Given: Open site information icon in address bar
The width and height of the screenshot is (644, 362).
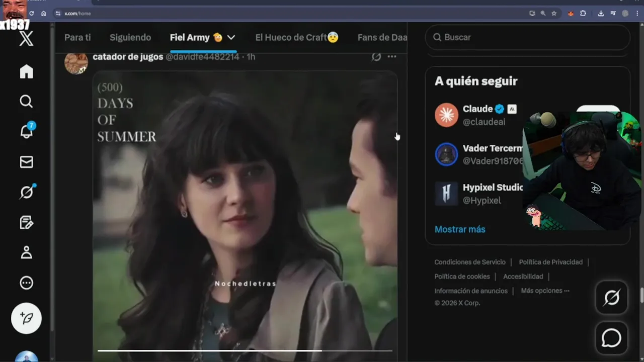Looking at the screenshot, I should click(x=58, y=14).
